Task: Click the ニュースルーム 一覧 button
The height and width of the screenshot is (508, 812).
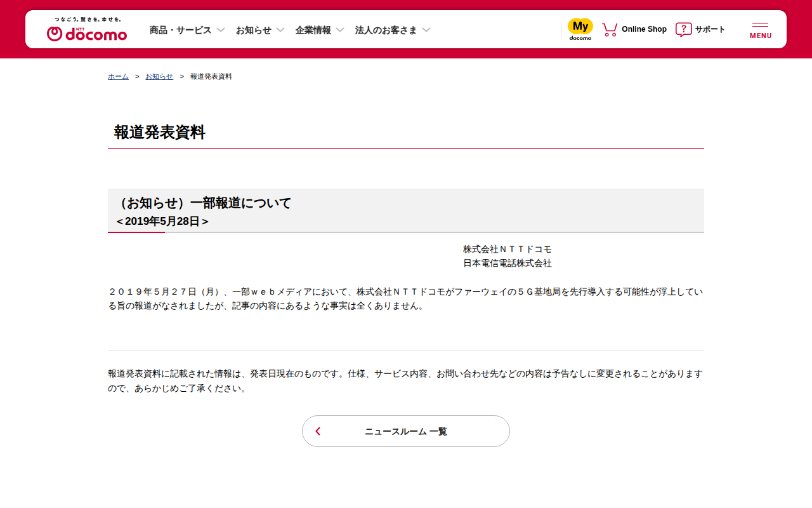Action: coord(406,431)
